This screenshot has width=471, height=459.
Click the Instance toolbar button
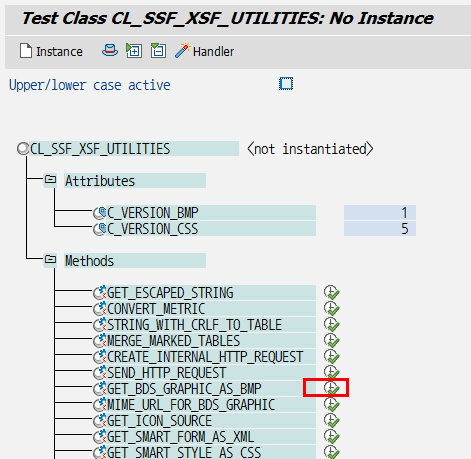51,51
